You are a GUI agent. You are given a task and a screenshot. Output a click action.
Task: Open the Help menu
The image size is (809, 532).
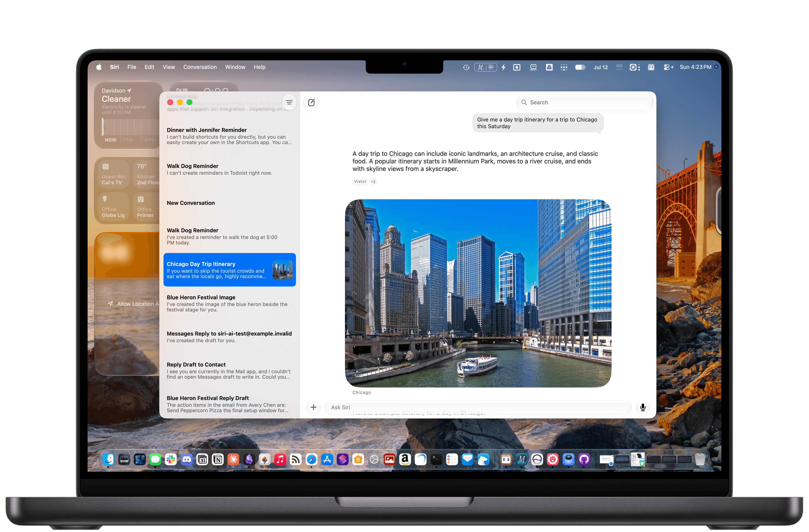click(259, 67)
